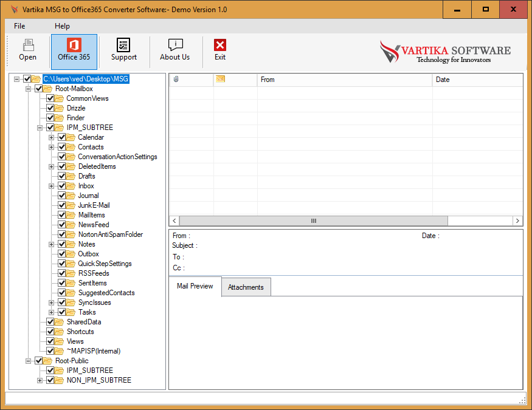Image resolution: width=532 pixels, height=410 pixels.
Task: Click the Vartika app icon in title bar
Action: [x=14, y=10]
